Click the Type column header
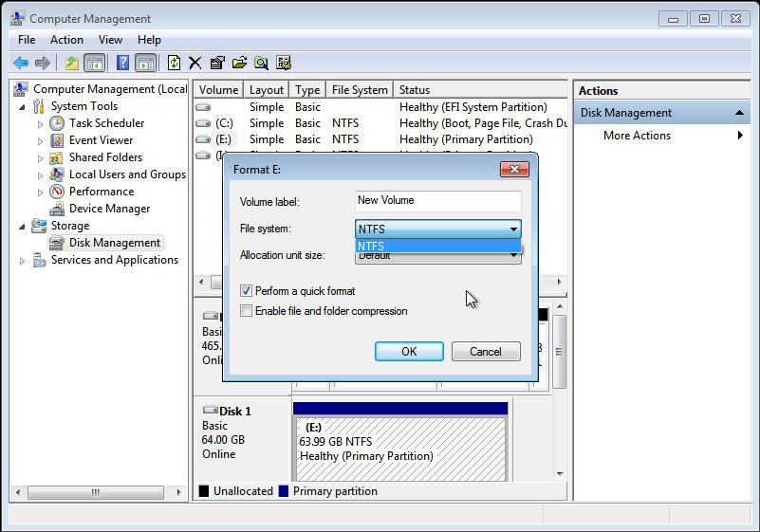 [307, 90]
